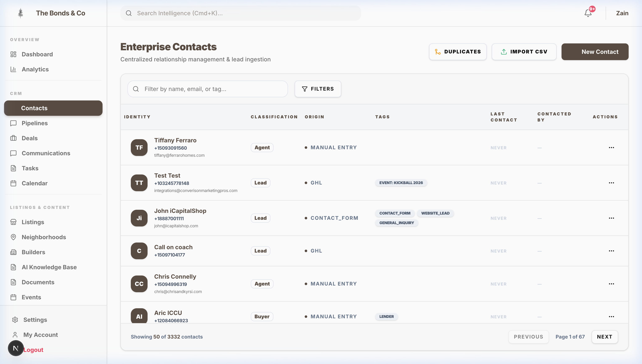Click the Import CSV button
Screen dimensions: 642x364
click(524, 52)
